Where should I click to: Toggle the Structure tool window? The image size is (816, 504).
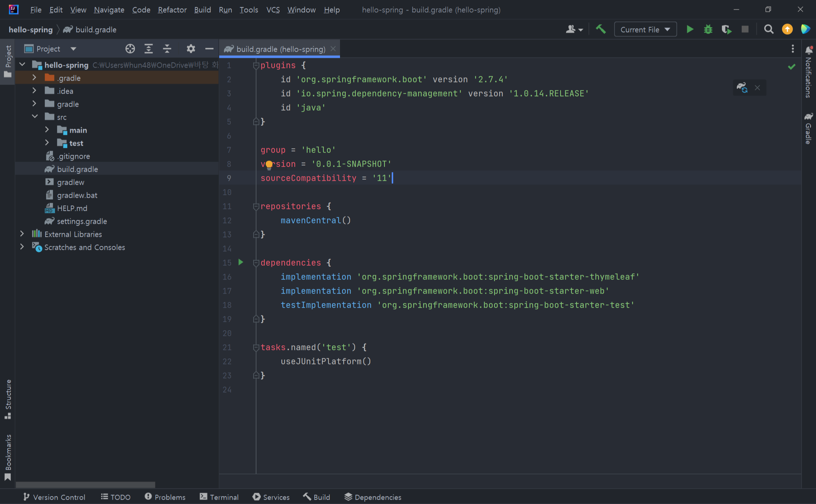[x=8, y=399]
